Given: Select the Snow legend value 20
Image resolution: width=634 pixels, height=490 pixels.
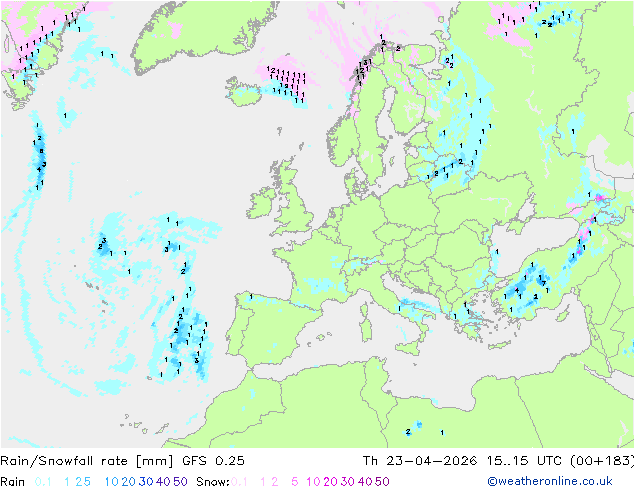Looking at the screenshot, I should point(330,482).
